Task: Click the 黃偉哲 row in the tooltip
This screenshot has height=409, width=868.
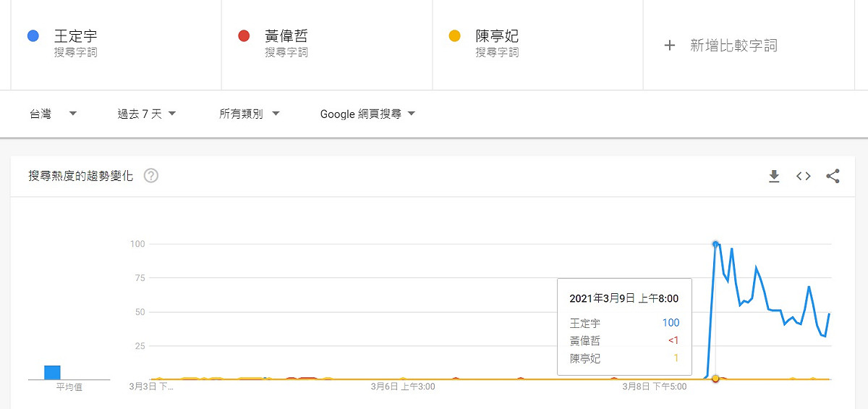Action: pos(624,341)
